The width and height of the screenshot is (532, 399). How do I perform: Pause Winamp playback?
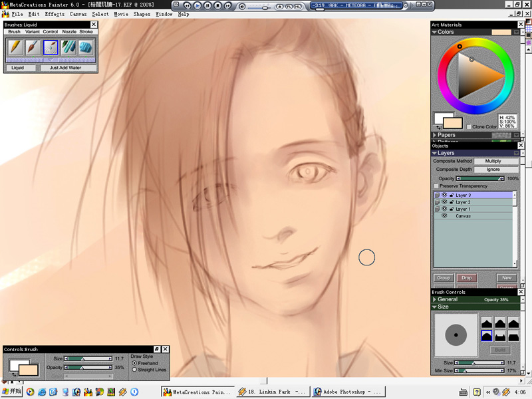pyautogui.click(x=207, y=5)
